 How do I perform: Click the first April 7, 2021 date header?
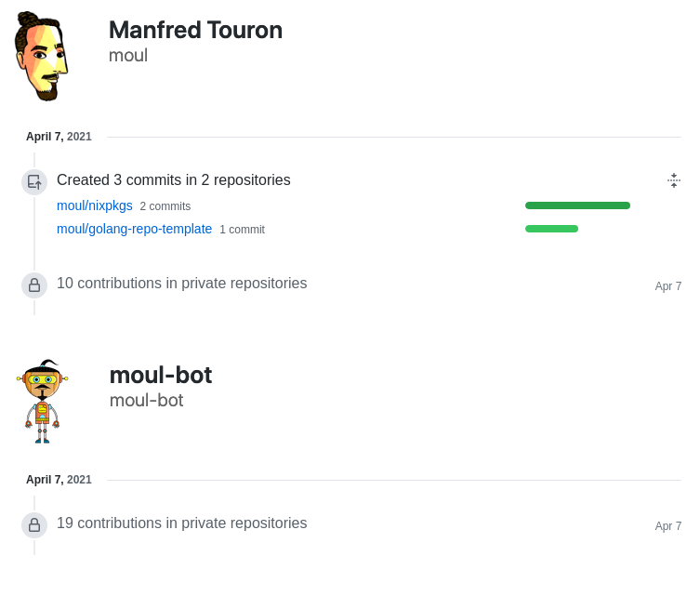pos(59,137)
